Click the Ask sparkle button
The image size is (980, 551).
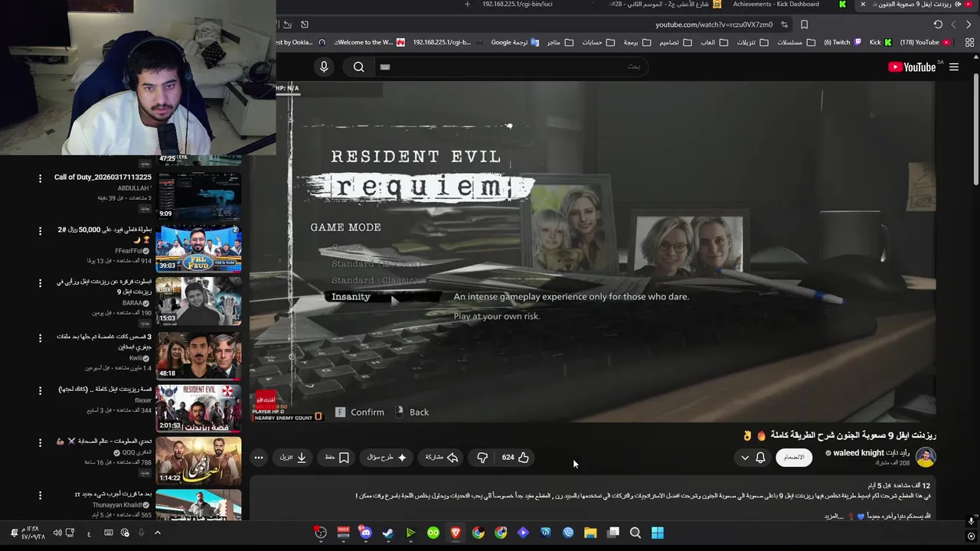tap(387, 458)
